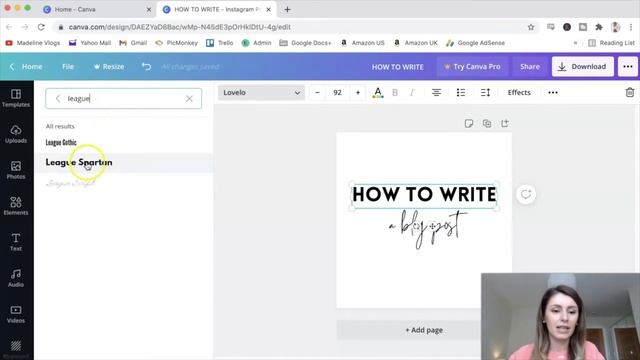
Task: Bookmark this page with star icon
Action: pyautogui.click(x=531, y=27)
